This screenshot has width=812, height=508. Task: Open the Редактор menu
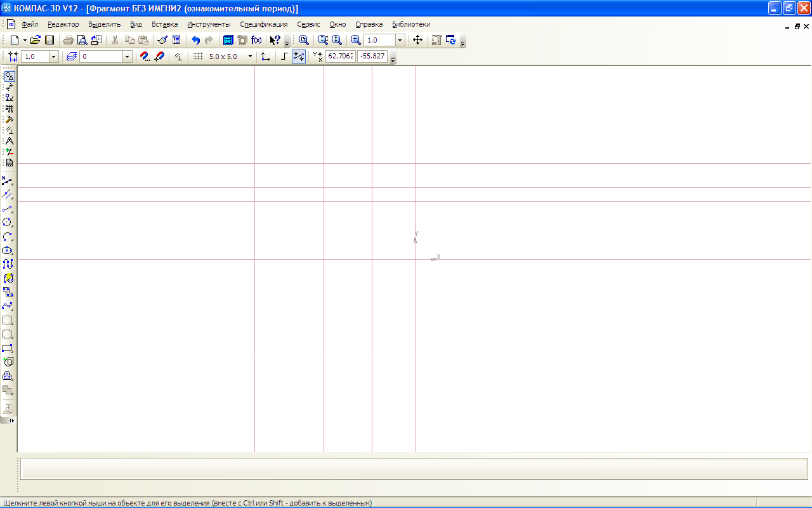[63, 24]
